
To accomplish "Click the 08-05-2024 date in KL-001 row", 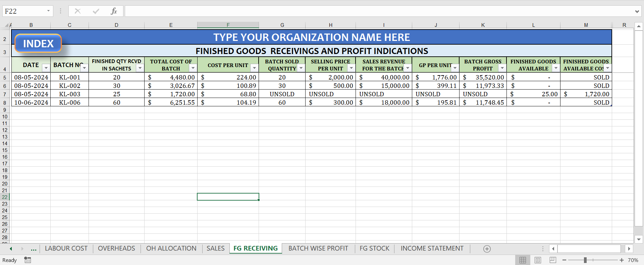I will (31, 77).
